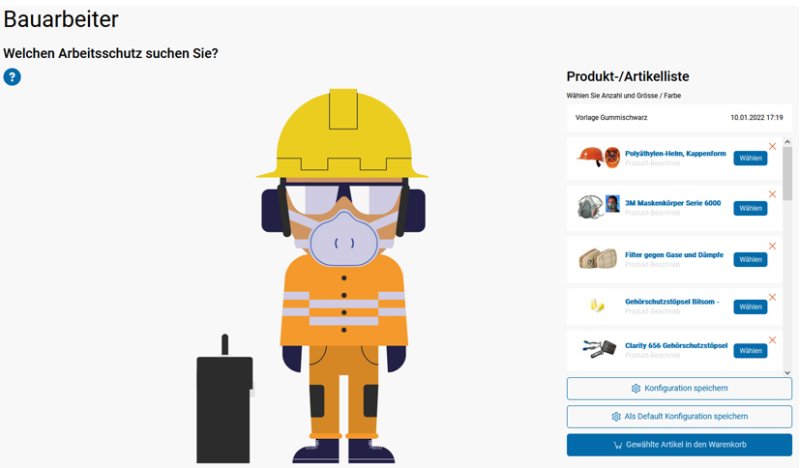This screenshot has width=800, height=468.
Task: Open the 3M Maskenkörper Serie 6000 link
Action: pos(672,203)
